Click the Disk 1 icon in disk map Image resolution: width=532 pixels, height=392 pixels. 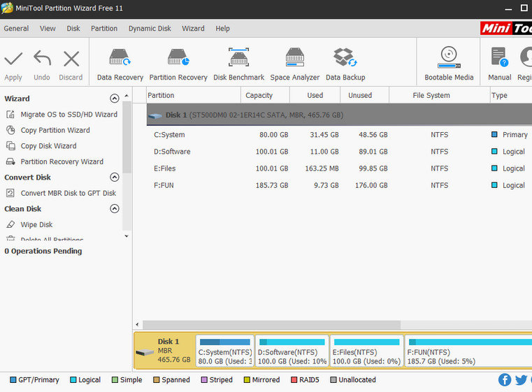click(145, 353)
